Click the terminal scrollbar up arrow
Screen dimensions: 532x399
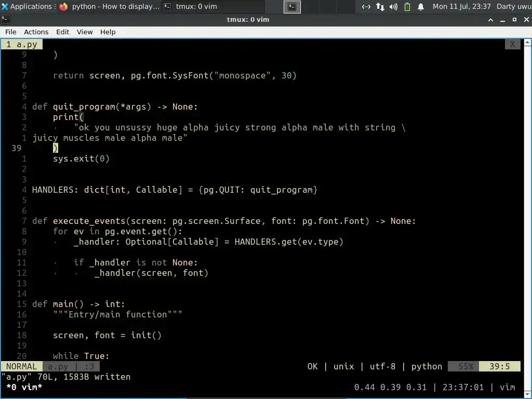pyautogui.click(x=528, y=43)
